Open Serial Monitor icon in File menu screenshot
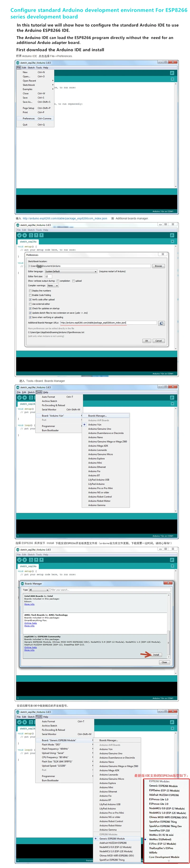 [172, 73]
